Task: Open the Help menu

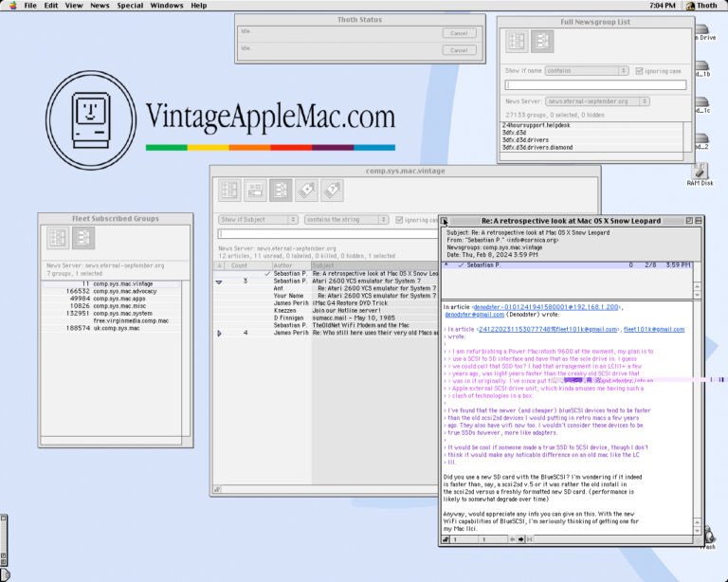Action: [199, 6]
